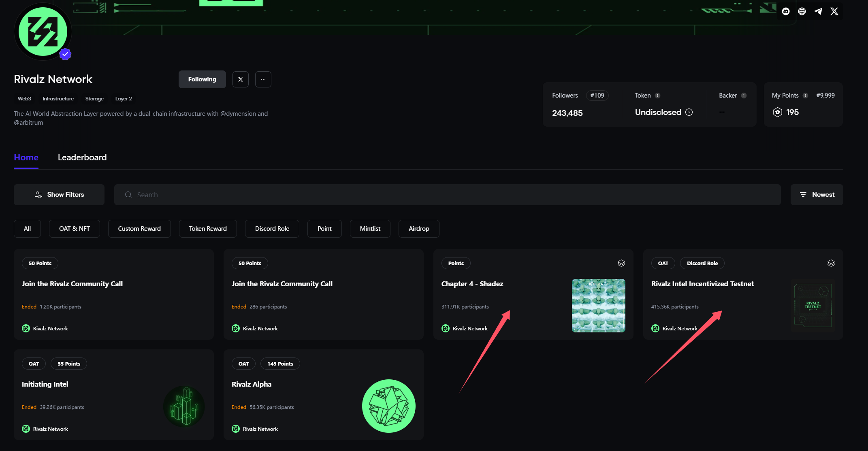Click the OAT badge on Rivalz Alpha card
868x451 pixels.
243,364
